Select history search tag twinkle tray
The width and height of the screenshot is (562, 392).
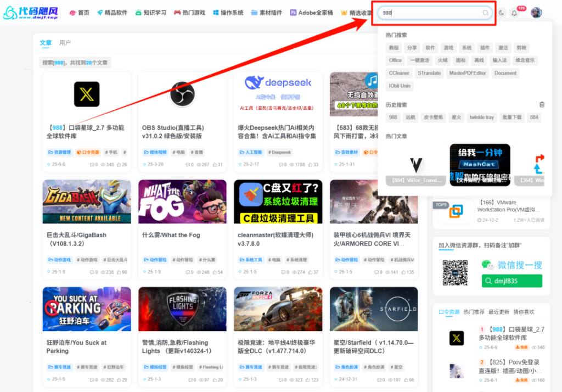click(x=482, y=117)
